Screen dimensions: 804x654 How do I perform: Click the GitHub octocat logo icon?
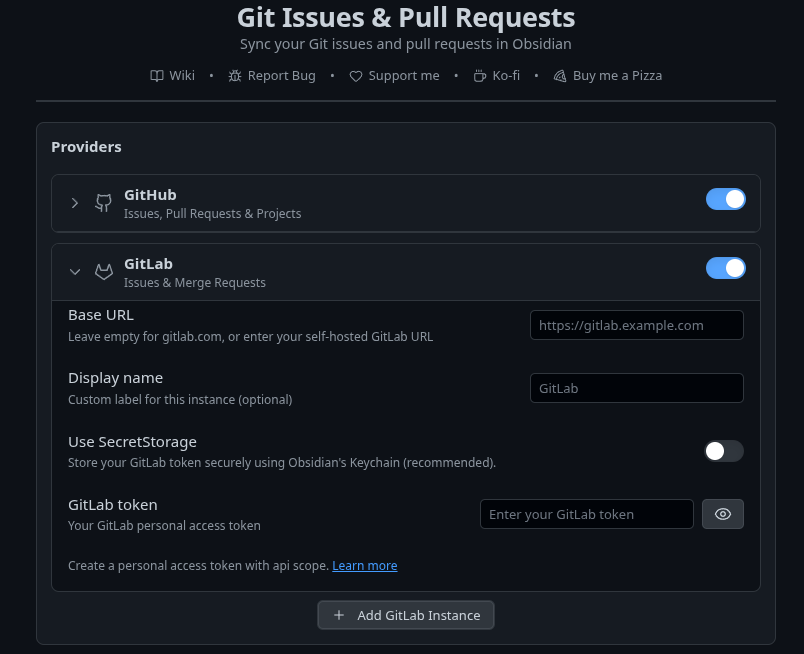pyautogui.click(x=104, y=203)
